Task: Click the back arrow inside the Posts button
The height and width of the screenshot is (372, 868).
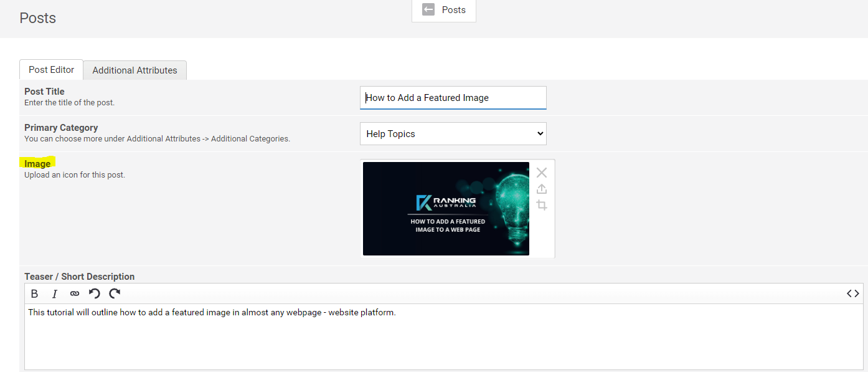Action: [428, 9]
